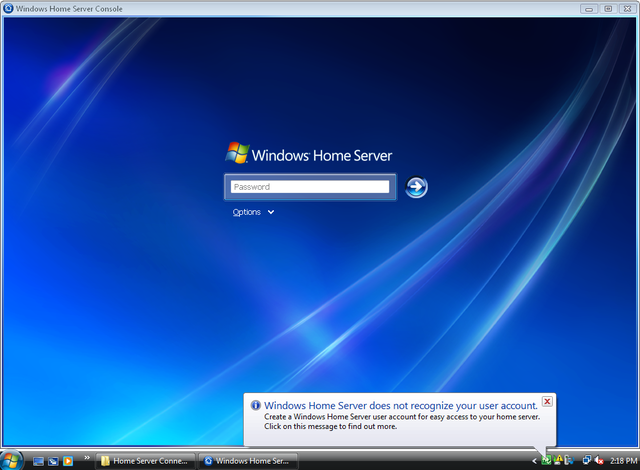Maximize the Windows Home Server Console window
Image resolution: width=640 pixels, height=470 pixels.
(608, 9)
